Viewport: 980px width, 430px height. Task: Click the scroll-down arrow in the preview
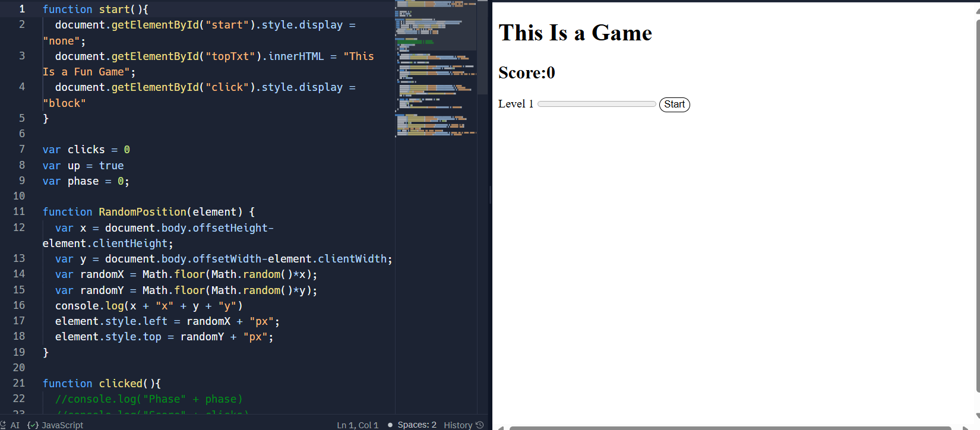978,416
